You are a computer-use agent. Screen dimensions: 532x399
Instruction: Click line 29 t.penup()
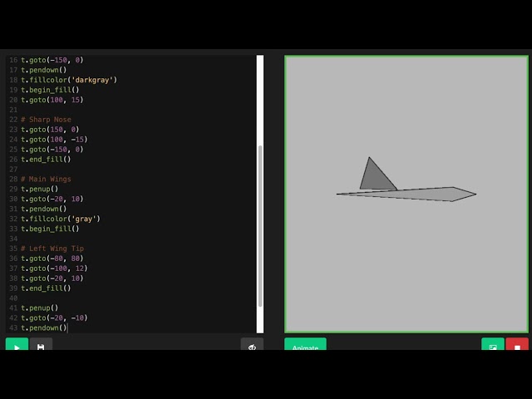coord(39,189)
